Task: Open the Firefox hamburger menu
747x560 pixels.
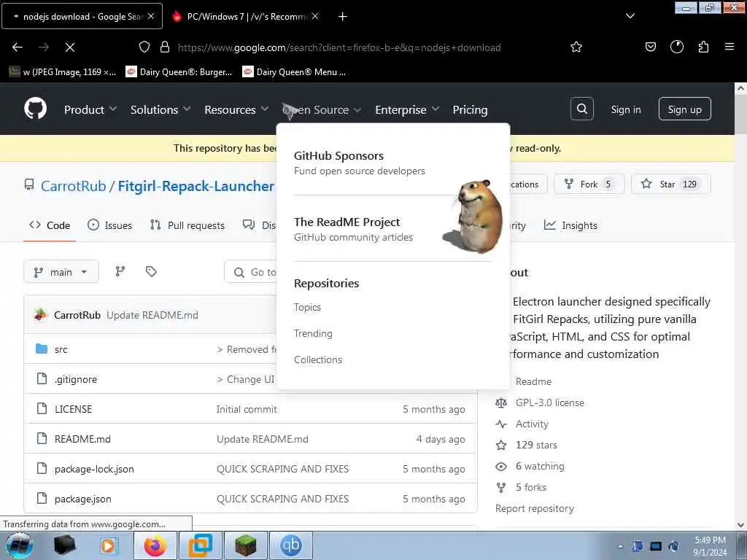Action: [729, 47]
